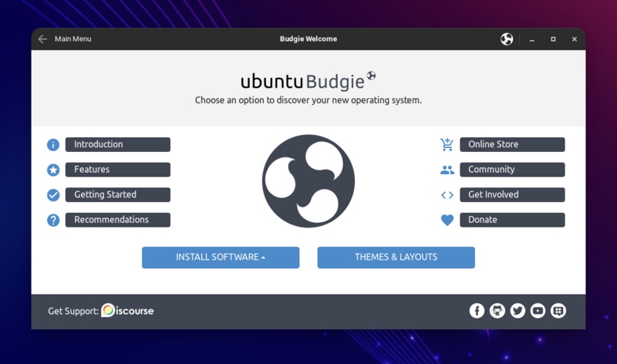Click the star icon beside Features
617x364 pixels.
tap(53, 170)
